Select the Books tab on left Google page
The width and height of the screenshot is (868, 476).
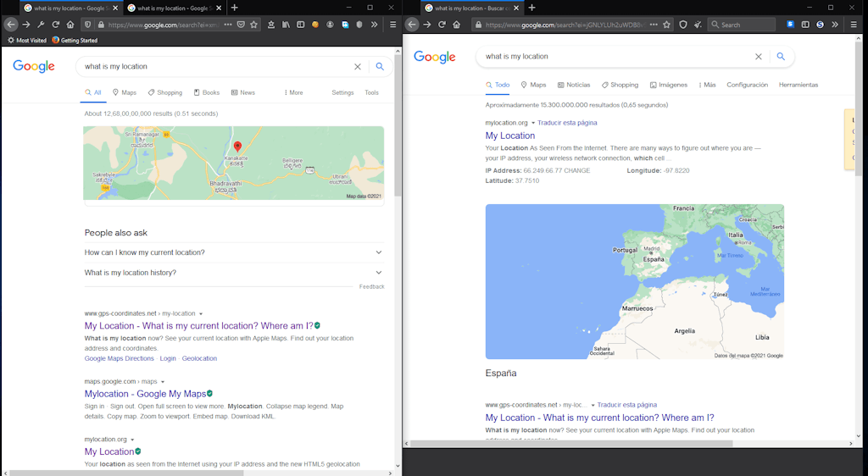pyautogui.click(x=207, y=93)
